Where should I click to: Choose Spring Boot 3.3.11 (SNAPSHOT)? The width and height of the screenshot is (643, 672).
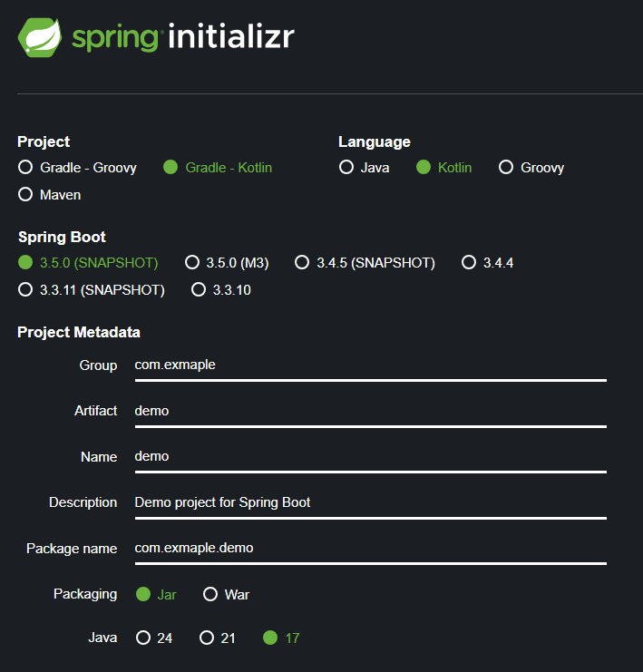pos(92,289)
